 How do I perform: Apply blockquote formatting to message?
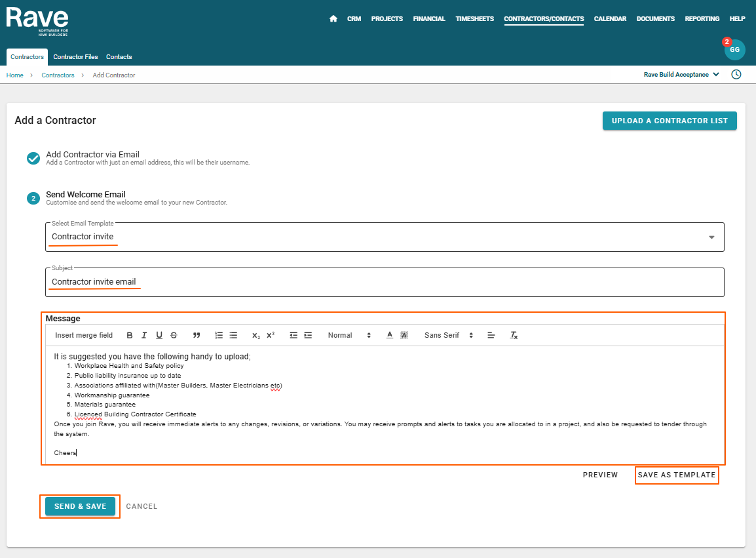tap(197, 335)
